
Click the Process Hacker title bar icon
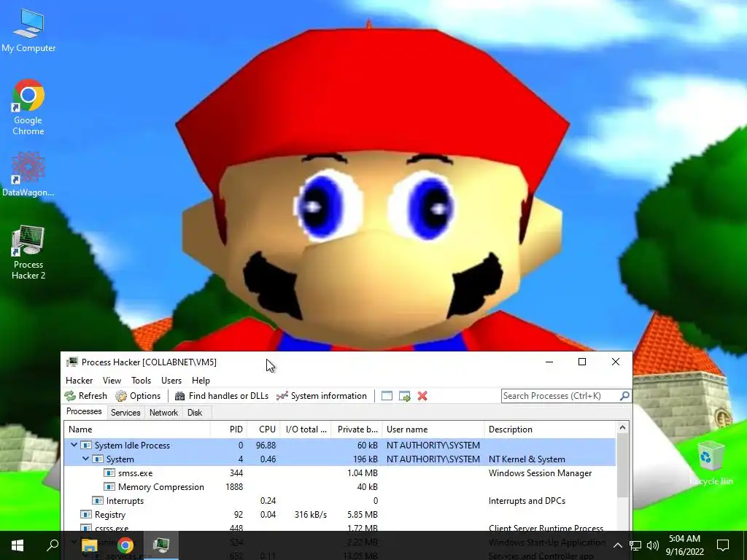(x=71, y=362)
